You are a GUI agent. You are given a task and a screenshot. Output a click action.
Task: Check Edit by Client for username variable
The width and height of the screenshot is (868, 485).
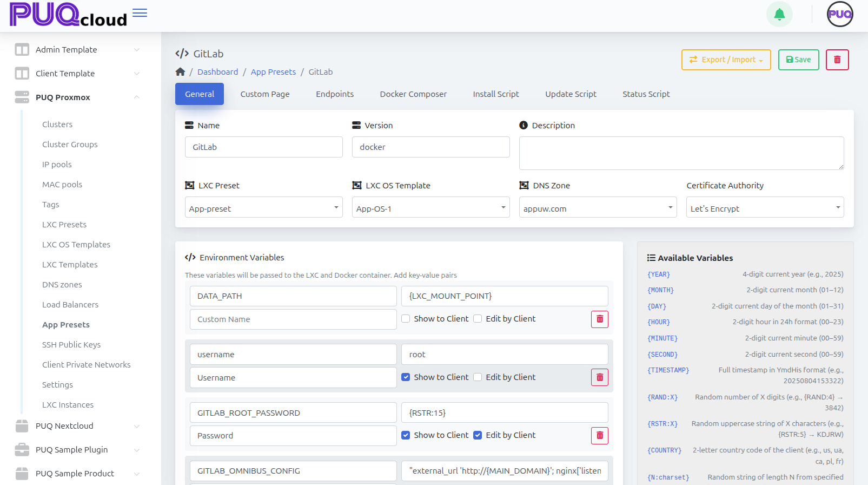(478, 377)
